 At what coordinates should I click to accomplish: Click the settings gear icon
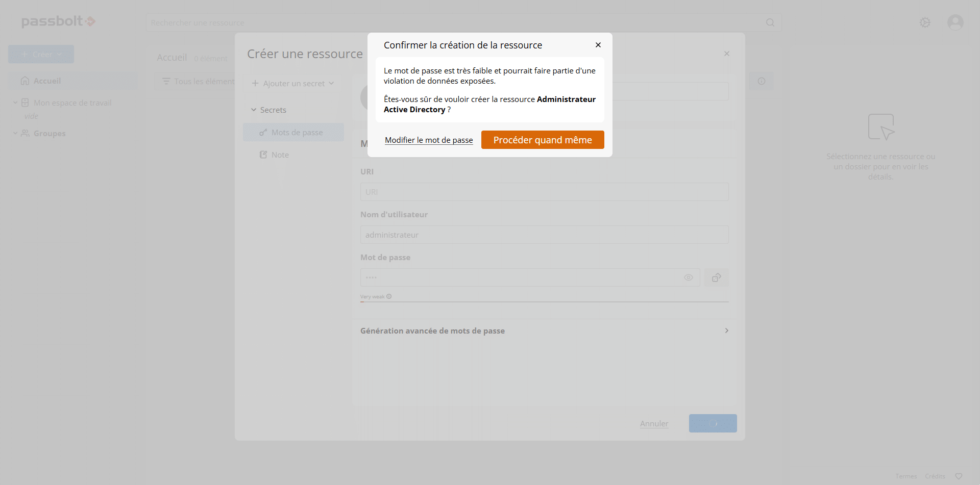(x=924, y=22)
